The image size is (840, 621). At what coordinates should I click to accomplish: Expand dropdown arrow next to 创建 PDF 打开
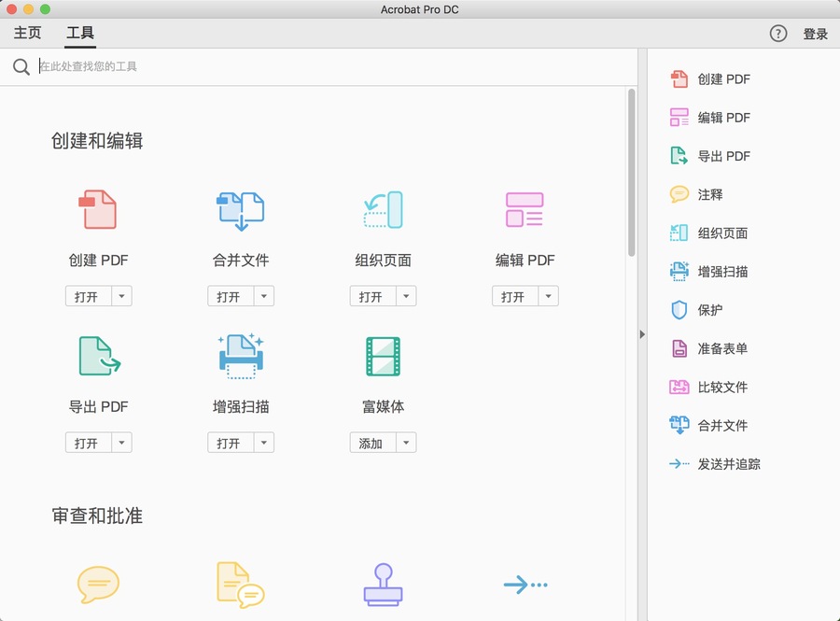(121, 296)
